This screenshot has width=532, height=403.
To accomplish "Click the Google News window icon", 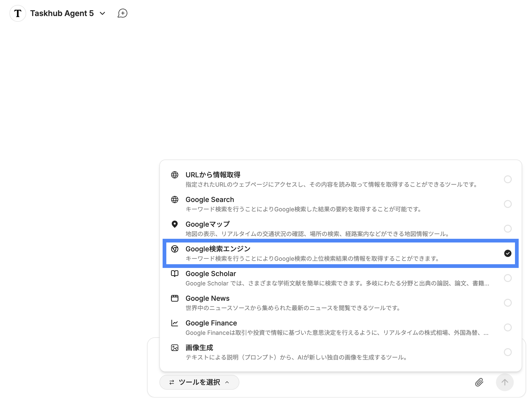I will (x=175, y=298).
